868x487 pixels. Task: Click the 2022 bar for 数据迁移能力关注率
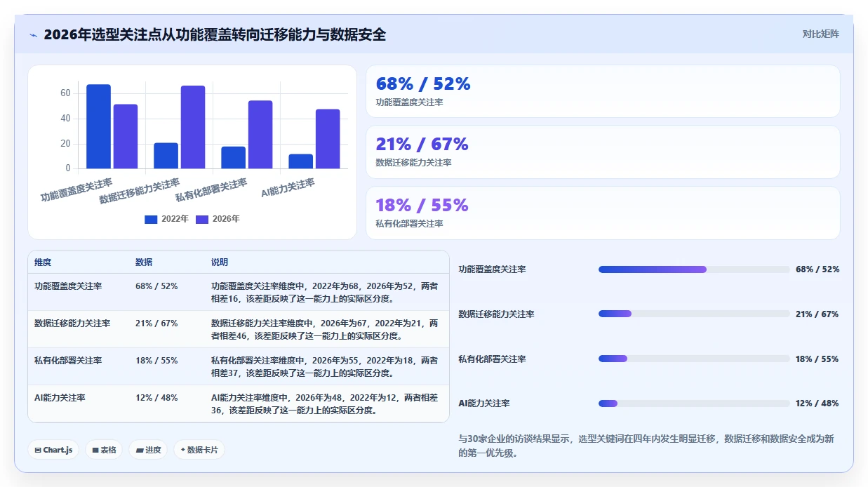(166, 156)
